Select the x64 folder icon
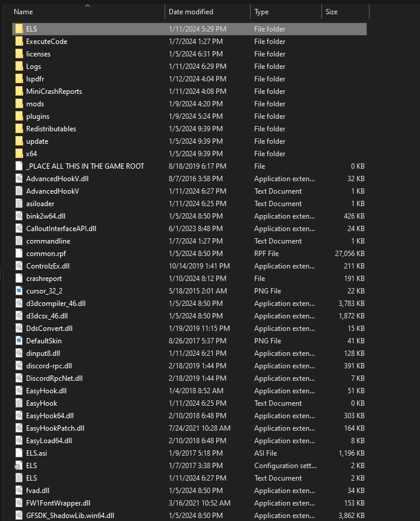420x521 pixels. tap(19, 153)
